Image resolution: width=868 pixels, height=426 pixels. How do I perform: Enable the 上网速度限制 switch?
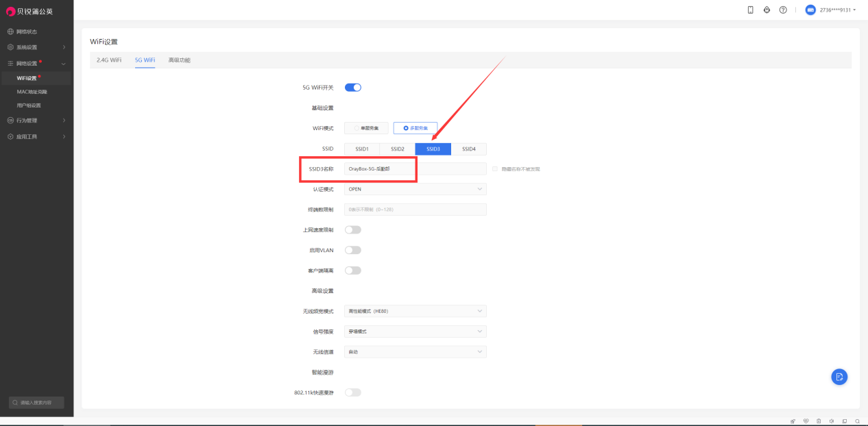(352, 230)
